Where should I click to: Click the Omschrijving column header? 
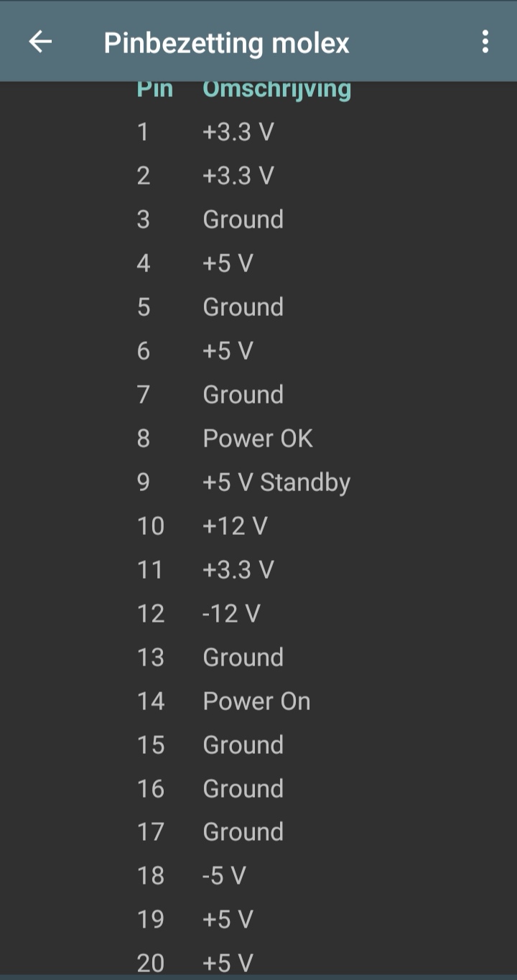coord(276,90)
